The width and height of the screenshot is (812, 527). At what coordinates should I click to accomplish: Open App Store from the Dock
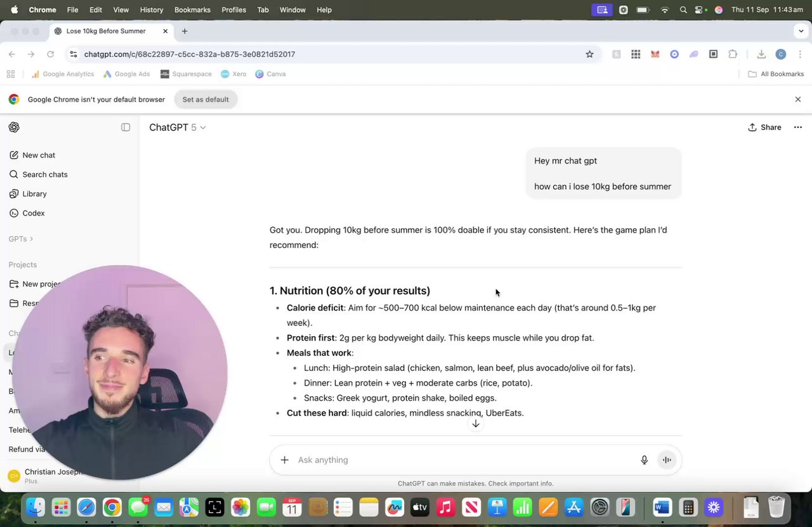coord(573,507)
